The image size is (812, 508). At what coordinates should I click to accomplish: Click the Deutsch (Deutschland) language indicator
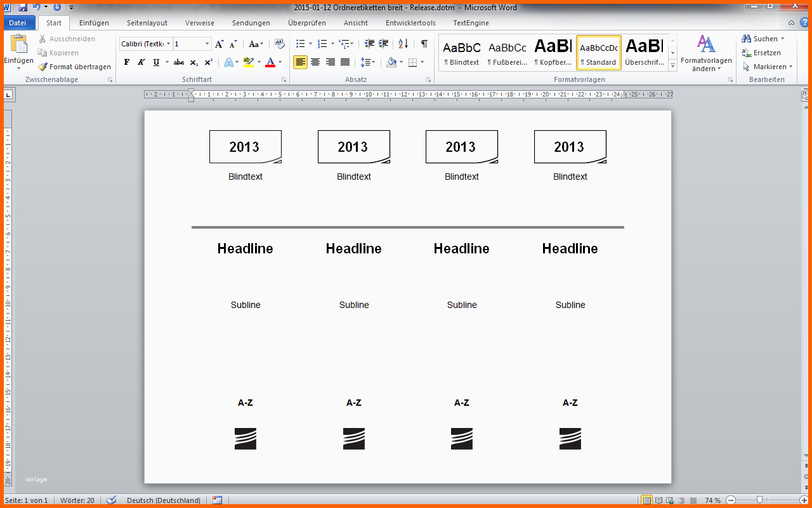(164, 500)
